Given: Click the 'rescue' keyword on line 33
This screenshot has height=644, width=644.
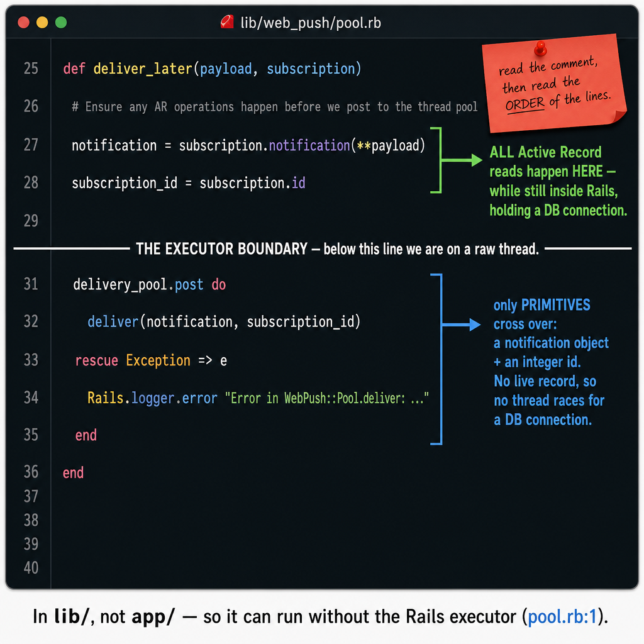Looking at the screenshot, I should (x=96, y=360).
